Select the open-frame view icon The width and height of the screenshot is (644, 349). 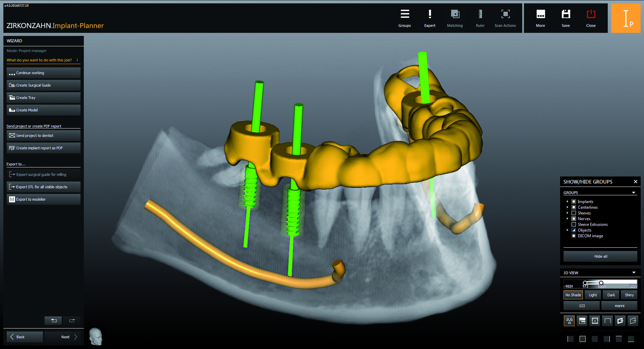coord(607,321)
